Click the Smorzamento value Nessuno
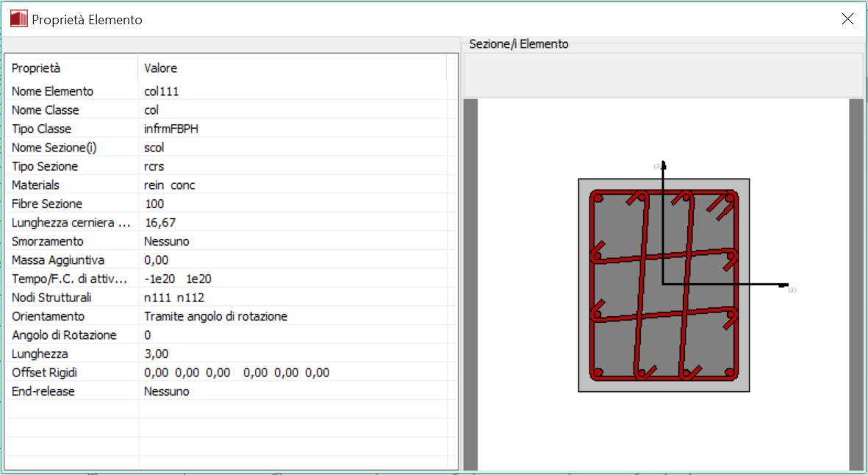The image size is (868, 475). point(167,241)
